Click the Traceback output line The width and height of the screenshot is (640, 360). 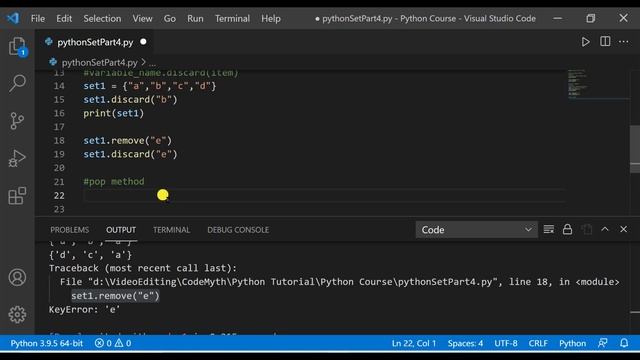pyautogui.click(x=143, y=268)
